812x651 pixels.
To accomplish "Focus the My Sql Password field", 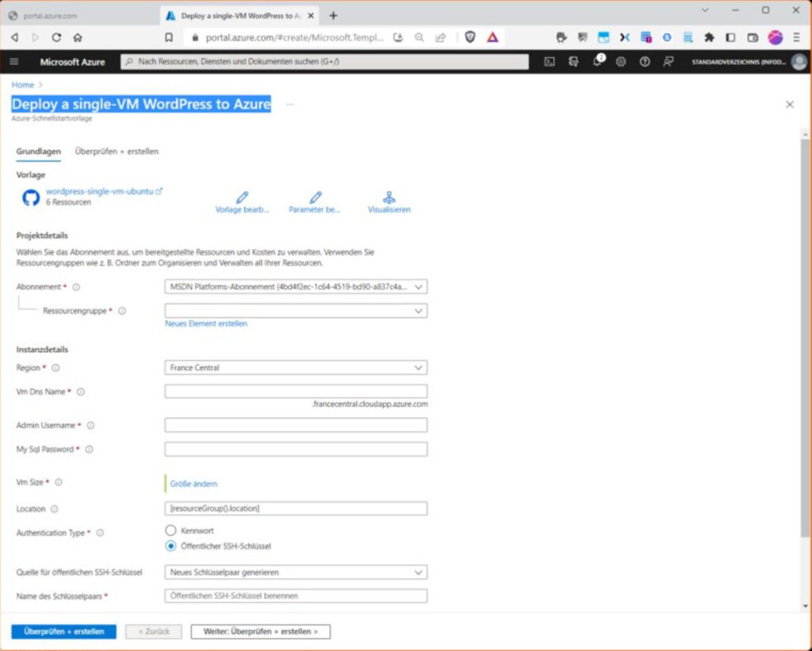I will [296, 449].
